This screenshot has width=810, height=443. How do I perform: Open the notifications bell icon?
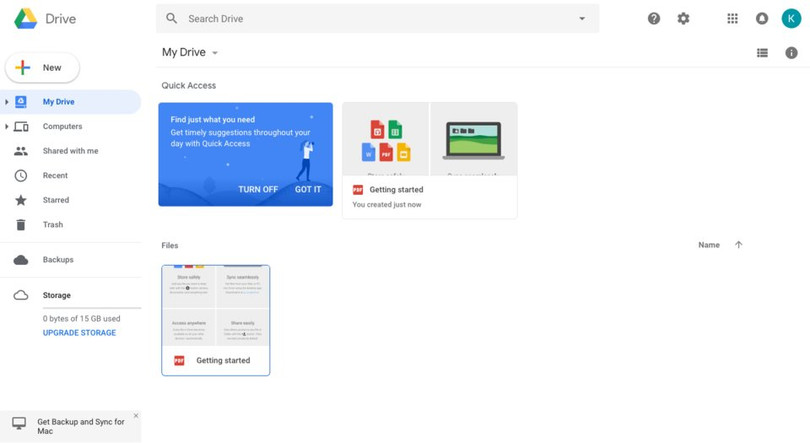coord(762,19)
